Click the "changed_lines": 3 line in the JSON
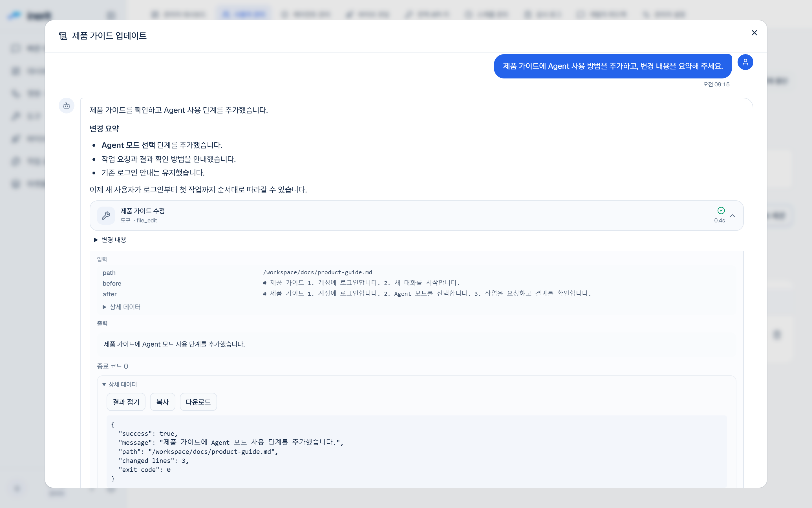 [x=154, y=461]
